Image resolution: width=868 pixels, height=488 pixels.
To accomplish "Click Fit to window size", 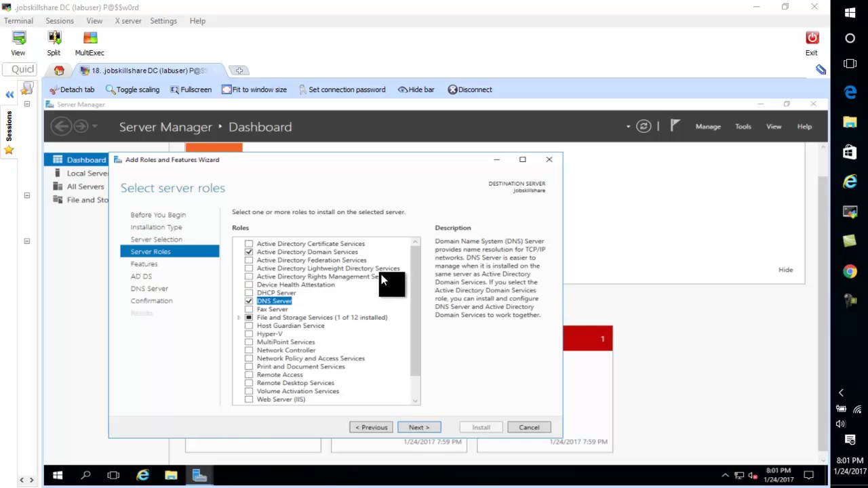I will pos(254,89).
